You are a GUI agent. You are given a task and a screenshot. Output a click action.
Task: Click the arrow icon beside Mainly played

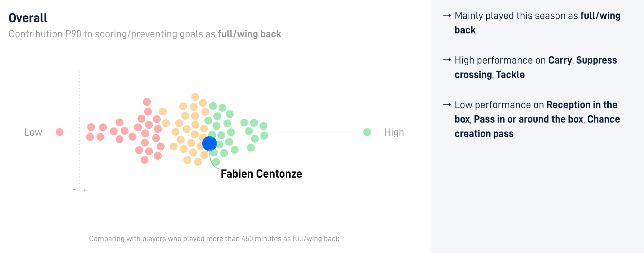(x=447, y=15)
